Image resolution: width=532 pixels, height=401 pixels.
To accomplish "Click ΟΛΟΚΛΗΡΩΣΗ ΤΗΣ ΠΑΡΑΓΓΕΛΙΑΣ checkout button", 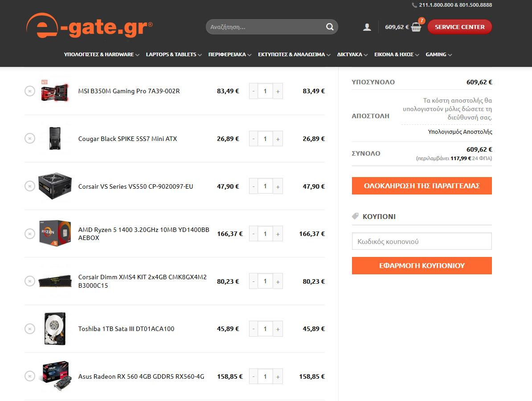I will click(422, 186).
